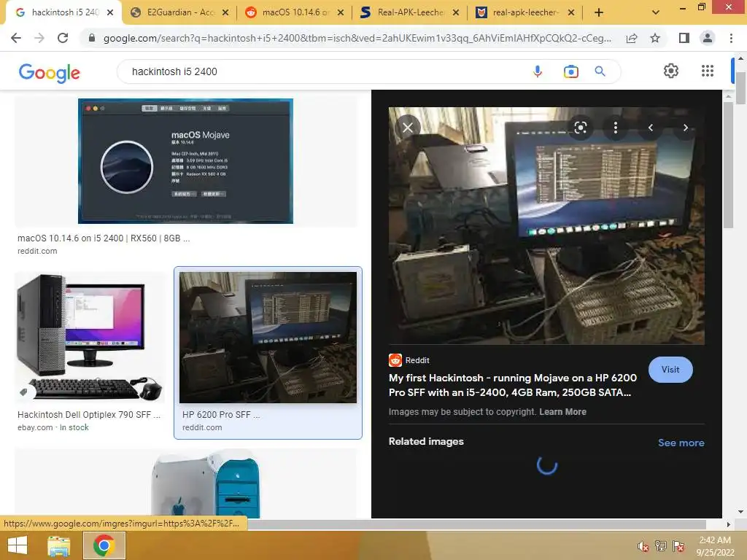Expand the tab search dropdown
This screenshot has height=560, width=747.
pos(656,12)
